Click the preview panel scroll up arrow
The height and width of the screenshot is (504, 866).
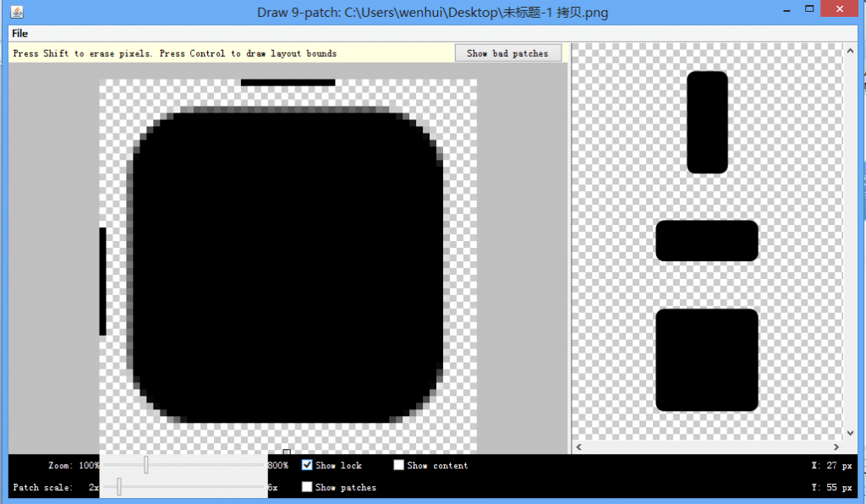click(850, 51)
